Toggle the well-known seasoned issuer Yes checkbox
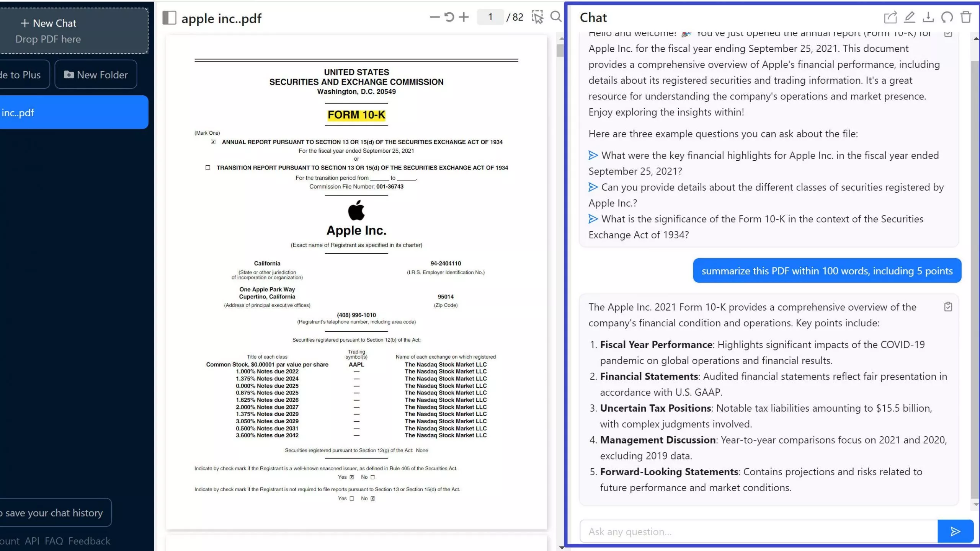The image size is (980, 551). (x=351, y=477)
